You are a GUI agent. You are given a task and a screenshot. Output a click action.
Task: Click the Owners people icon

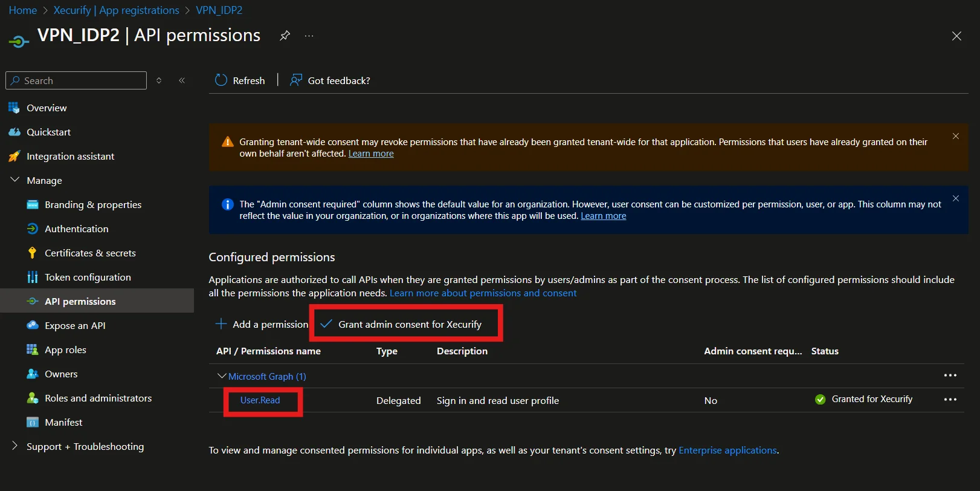(33, 374)
